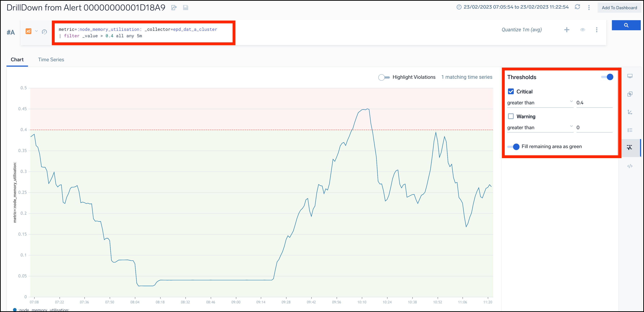Select the Chart tab
The image size is (644, 312).
click(x=17, y=60)
